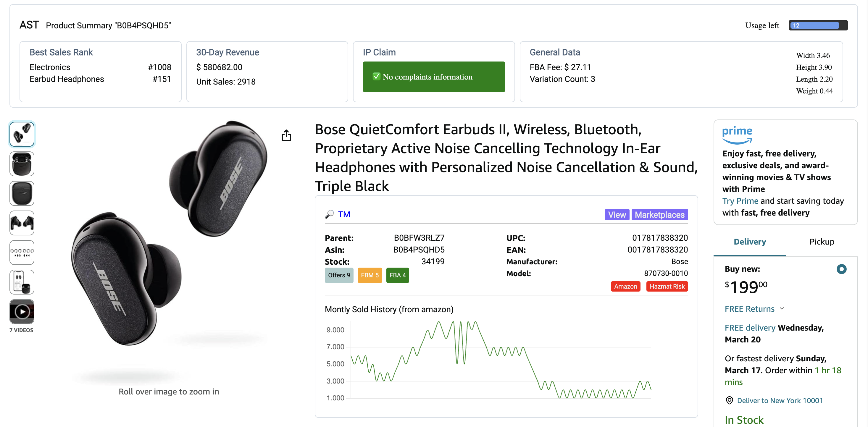Click the Variation Count: 3 text
This screenshot has height=427, width=868.
coord(562,79)
